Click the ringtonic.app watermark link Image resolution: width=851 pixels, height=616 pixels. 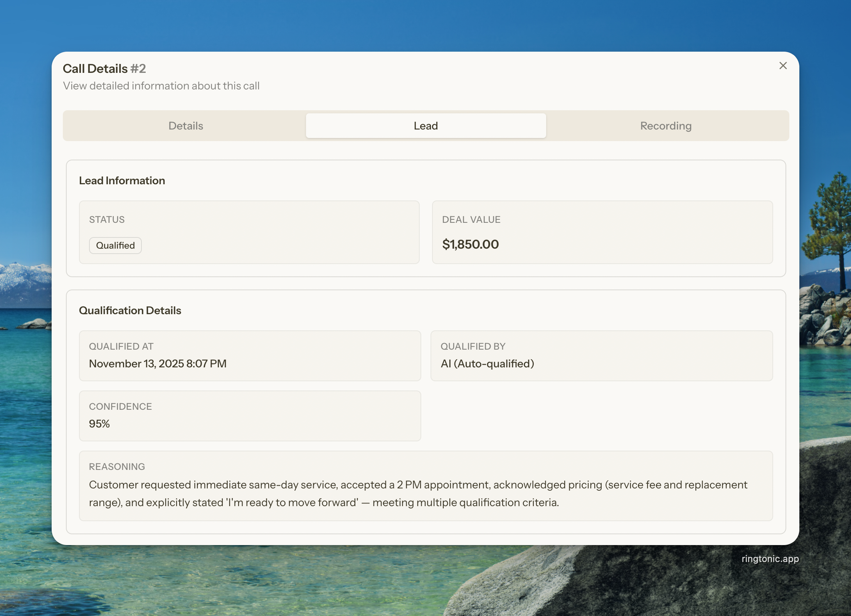(770, 559)
